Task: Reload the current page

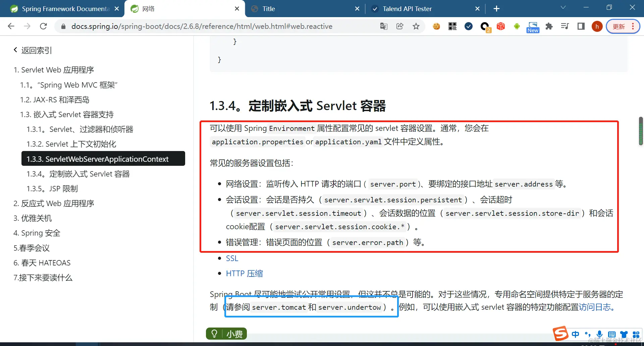Action: [x=43, y=26]
